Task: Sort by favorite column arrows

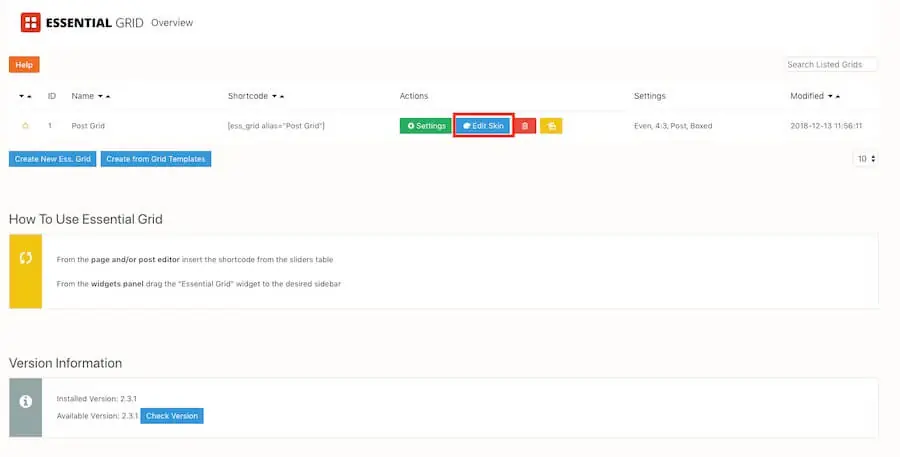Action: point(25,96)
